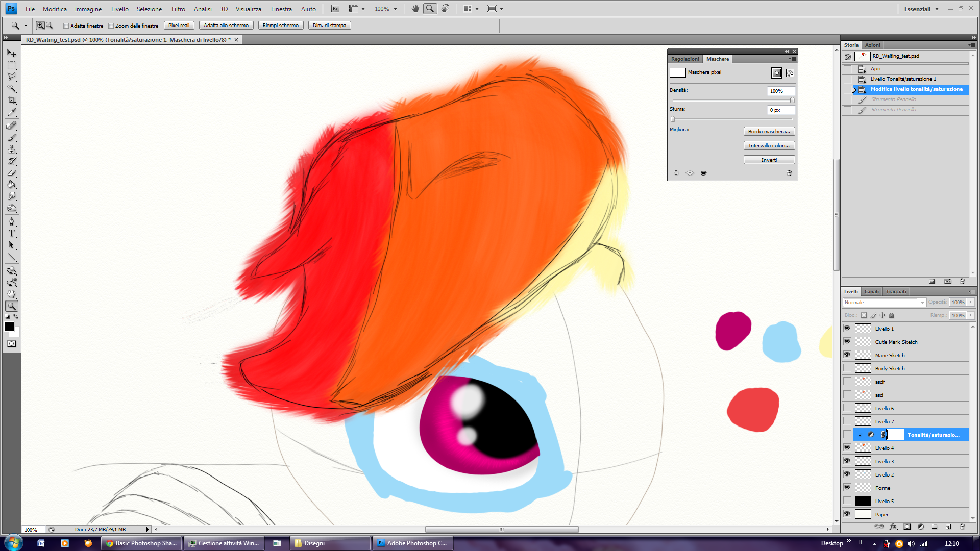The image size is (980, 551).
Task: Click the Densità slider handle
Action: (792, 100)
